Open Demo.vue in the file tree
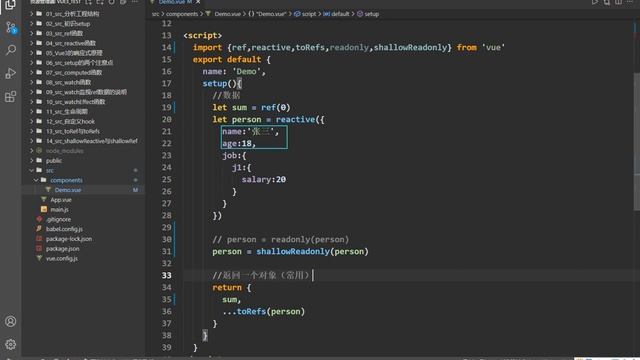Image resolution: width=640 pixels, height=360 pixels. coord(83,190)
